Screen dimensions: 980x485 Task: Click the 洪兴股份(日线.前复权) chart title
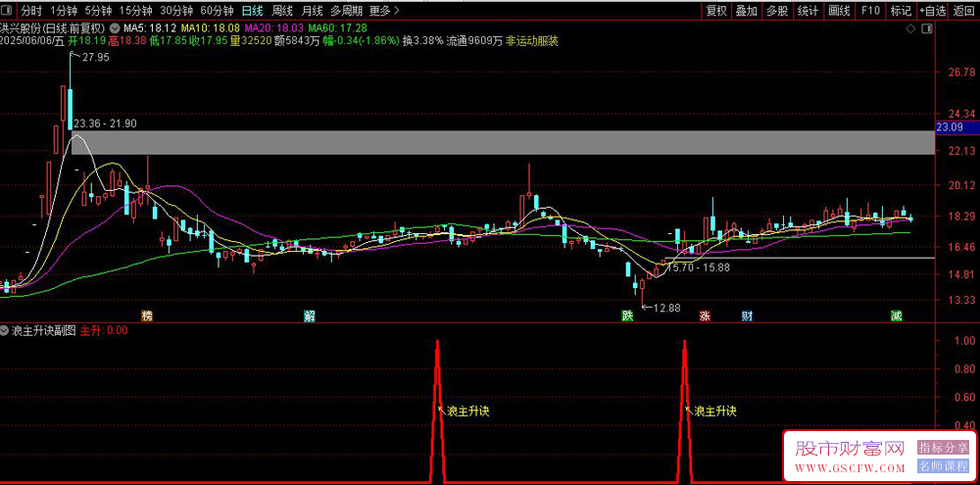[x=52, y=28]
